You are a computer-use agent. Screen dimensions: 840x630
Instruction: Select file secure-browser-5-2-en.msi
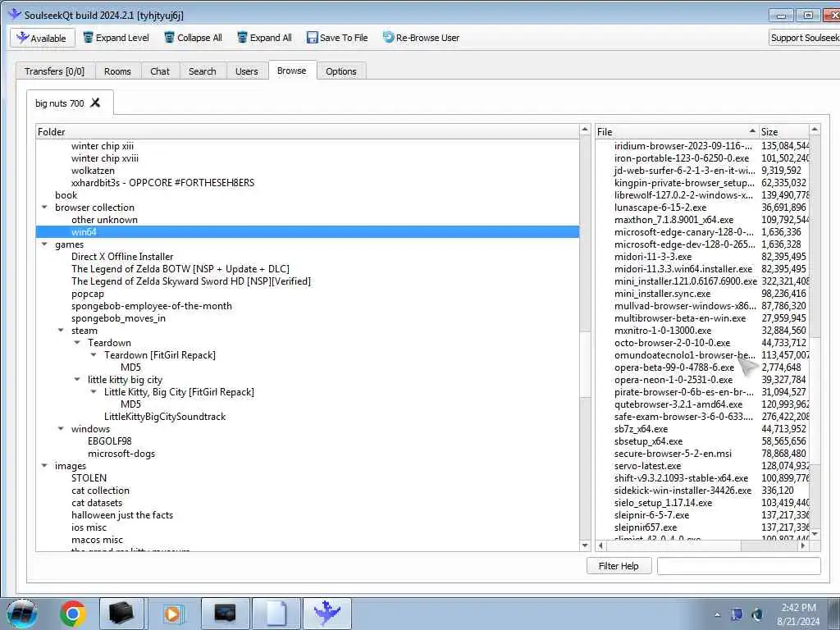coord(673,454)
